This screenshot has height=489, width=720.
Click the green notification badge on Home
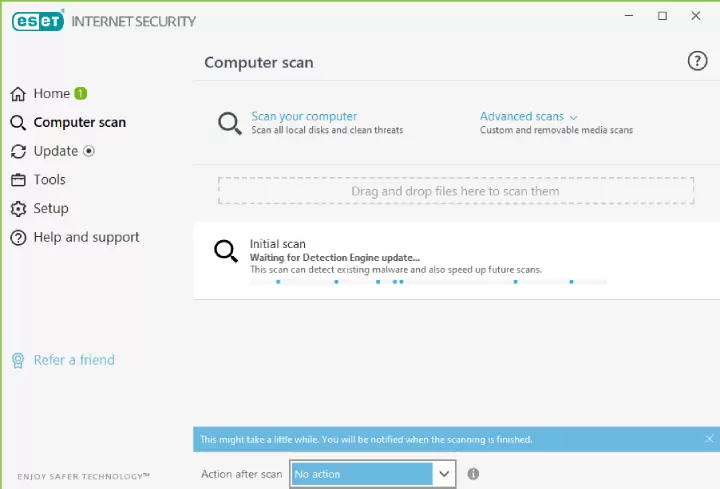(80, 94)
